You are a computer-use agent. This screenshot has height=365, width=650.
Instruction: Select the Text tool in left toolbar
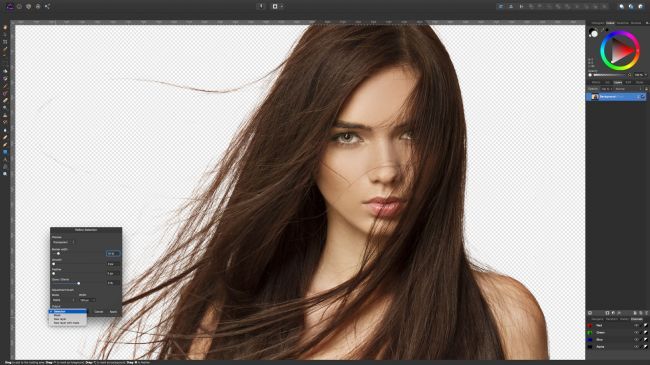[5, 159]
